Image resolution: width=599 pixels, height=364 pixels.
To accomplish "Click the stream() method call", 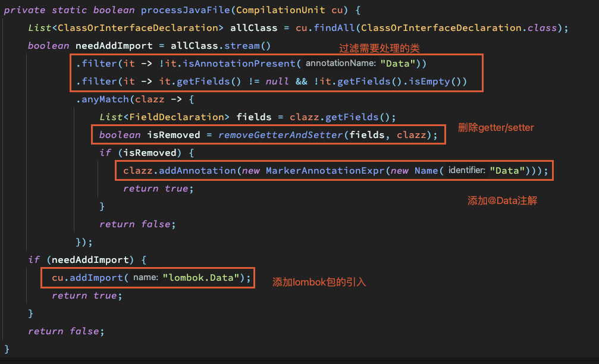I will pyautogui.click(x=247, y=46).
